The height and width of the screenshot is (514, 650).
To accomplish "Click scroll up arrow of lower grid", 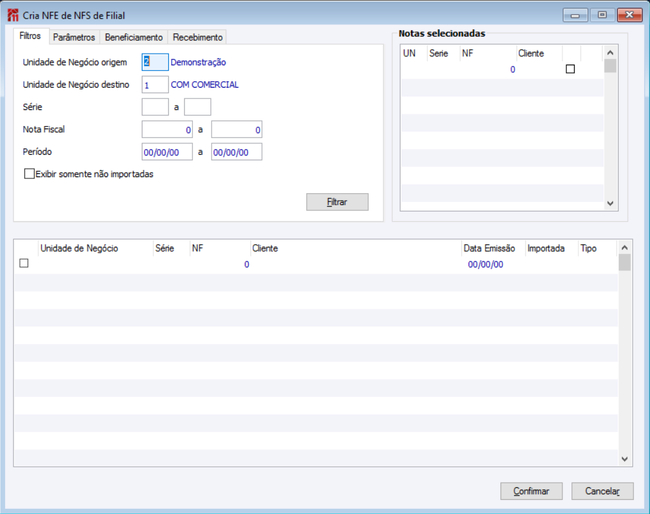I will click(x=625, y=247).
